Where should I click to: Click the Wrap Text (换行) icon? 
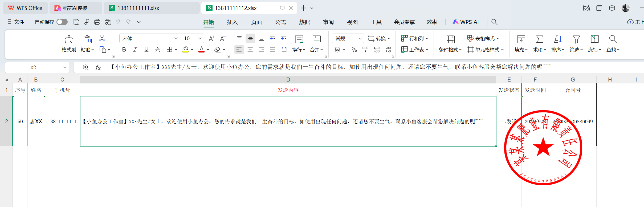pyautogui.click(x=299, y=40)
